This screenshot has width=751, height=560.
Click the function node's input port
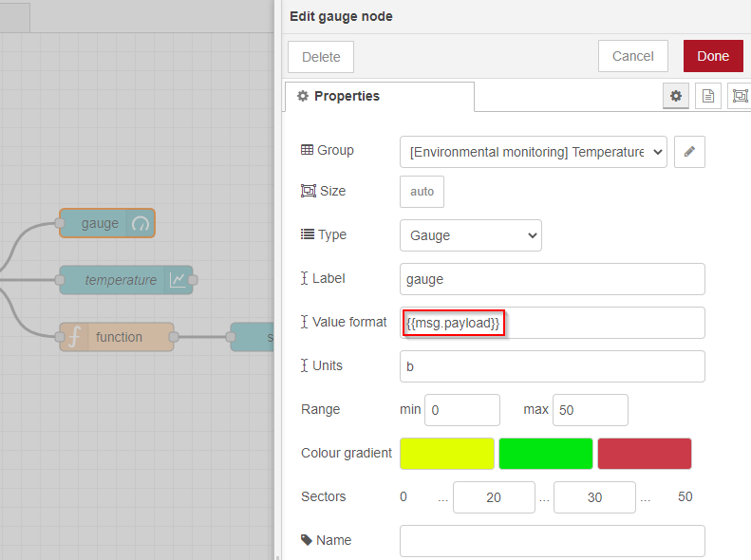tap(60, 337)
